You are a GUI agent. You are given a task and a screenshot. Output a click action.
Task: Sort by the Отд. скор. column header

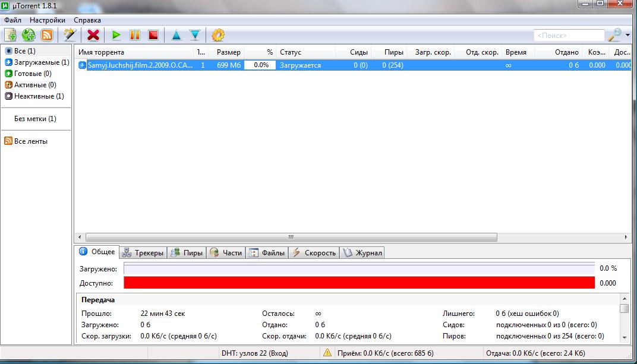(478, 52)
